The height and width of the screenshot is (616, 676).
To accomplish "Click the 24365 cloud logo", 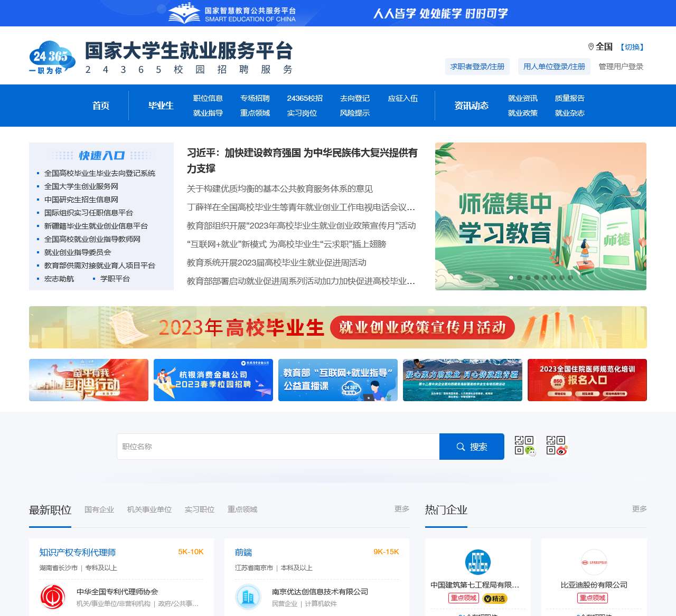I will point(52,58).
